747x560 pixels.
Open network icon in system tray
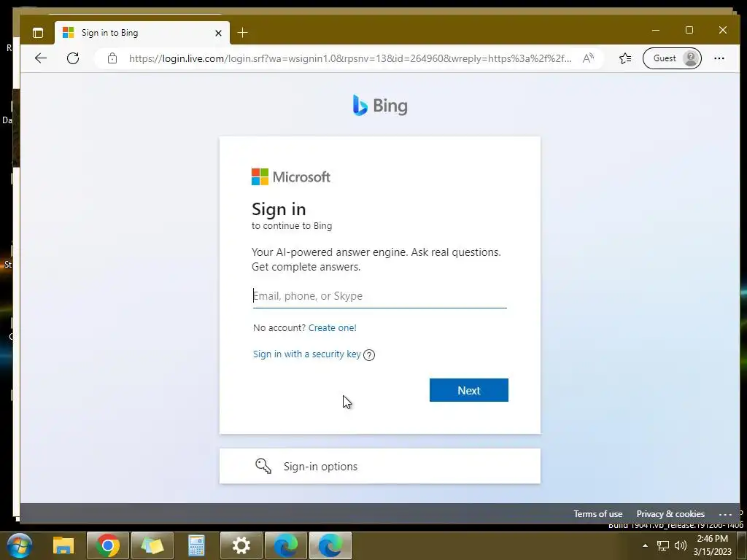(x=662, y=545)
